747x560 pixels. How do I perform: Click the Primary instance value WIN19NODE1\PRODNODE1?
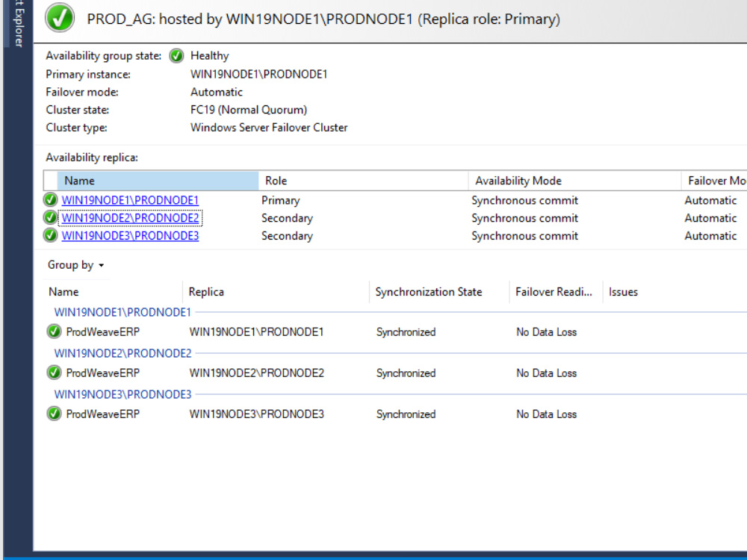point(258,74)
